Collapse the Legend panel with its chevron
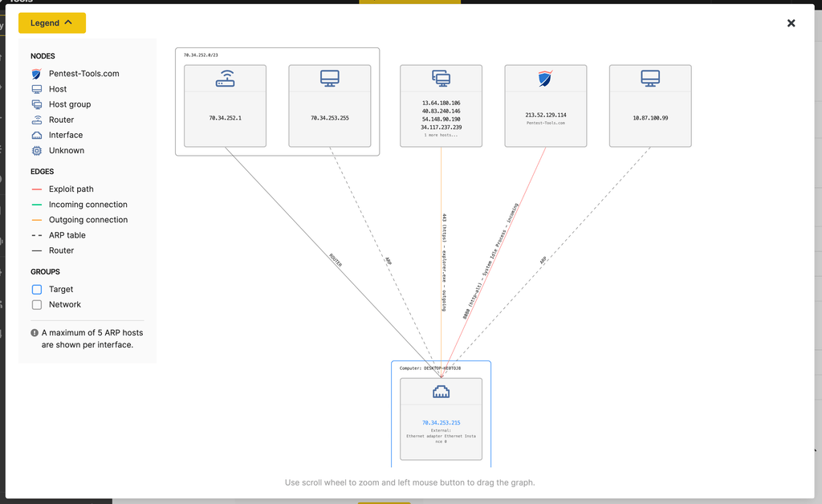 point(69,23)
